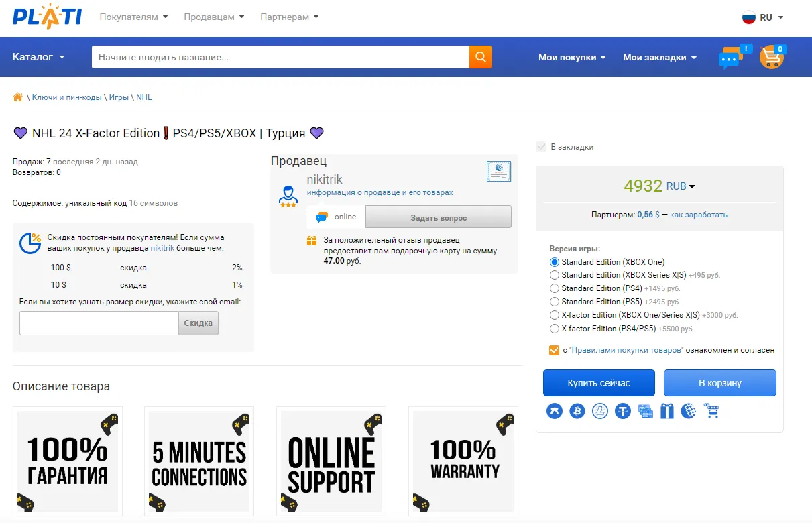Click the Russian flag language icon
812x523 pixels.
pos(749,17)
